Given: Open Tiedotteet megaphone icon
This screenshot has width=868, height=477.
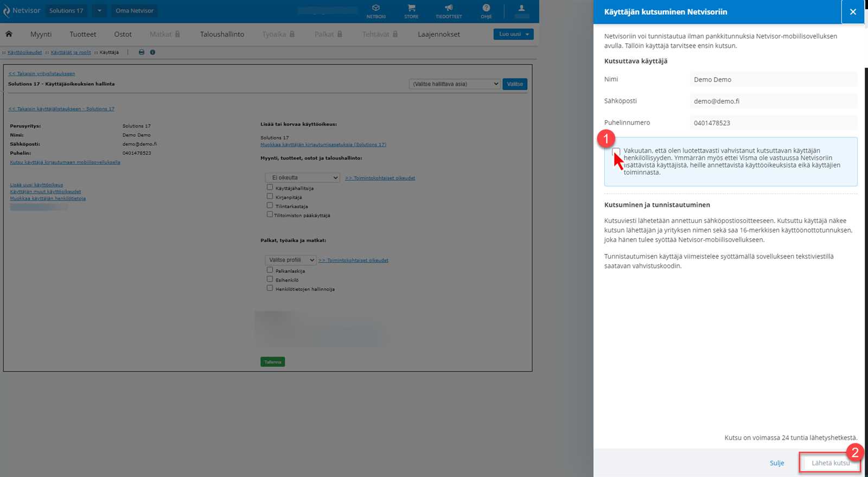Looking at the screenshot, I should [x=449, y=8].
